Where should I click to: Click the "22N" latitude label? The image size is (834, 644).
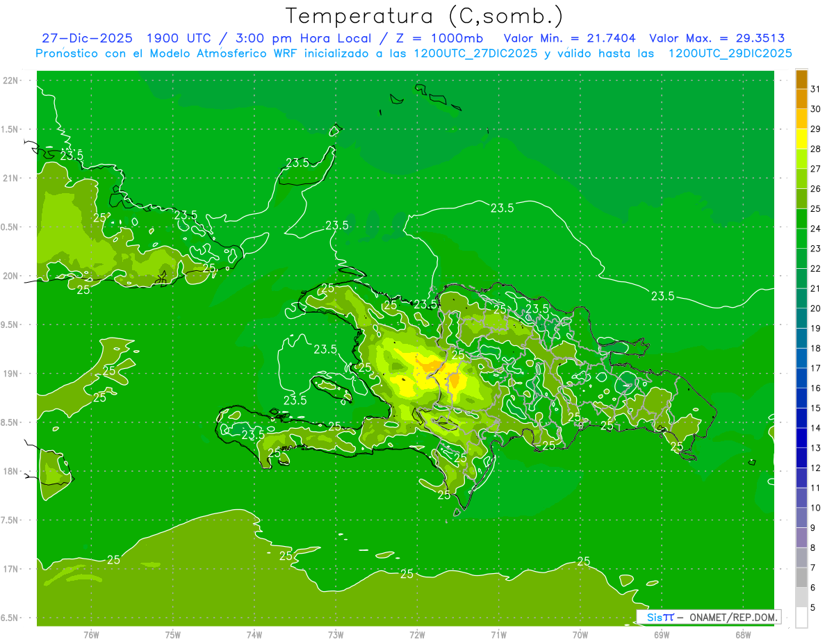pyautogui.click(x=10, y=80)
